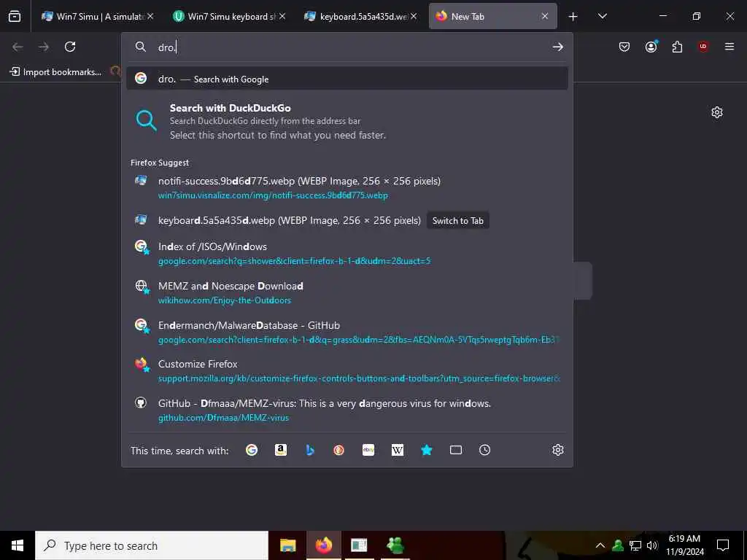Open the green messenger taskbar app
This screenshot has width=747, height=560.
pos(395,545)
